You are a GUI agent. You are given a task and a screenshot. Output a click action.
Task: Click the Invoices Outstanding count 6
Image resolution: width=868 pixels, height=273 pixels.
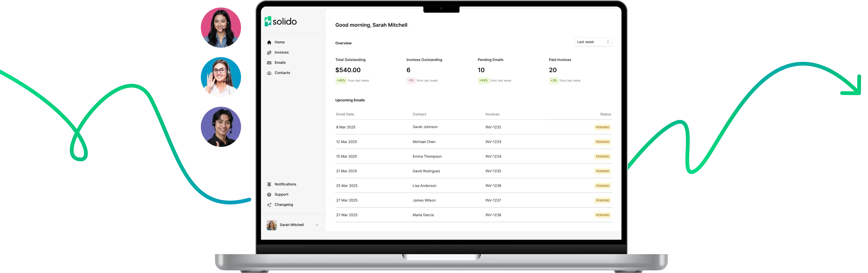tap(408, 70)
